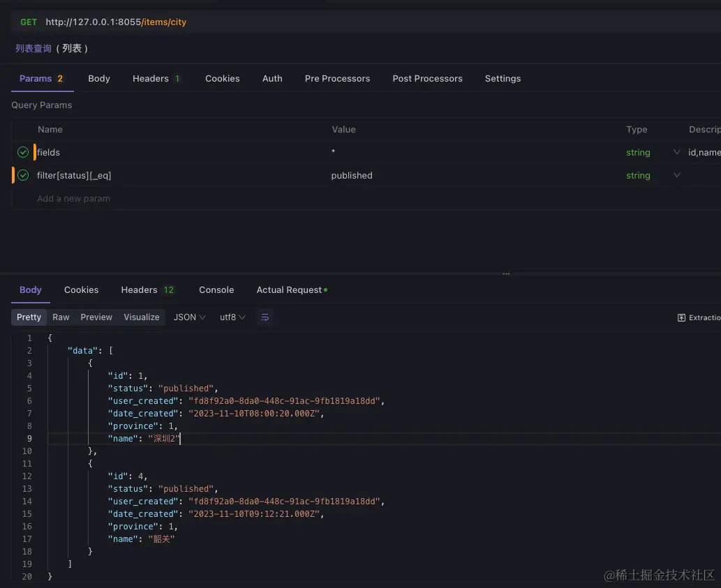Open the JSON format dropdown
The image size is (721, 588).
click(188, 317)
